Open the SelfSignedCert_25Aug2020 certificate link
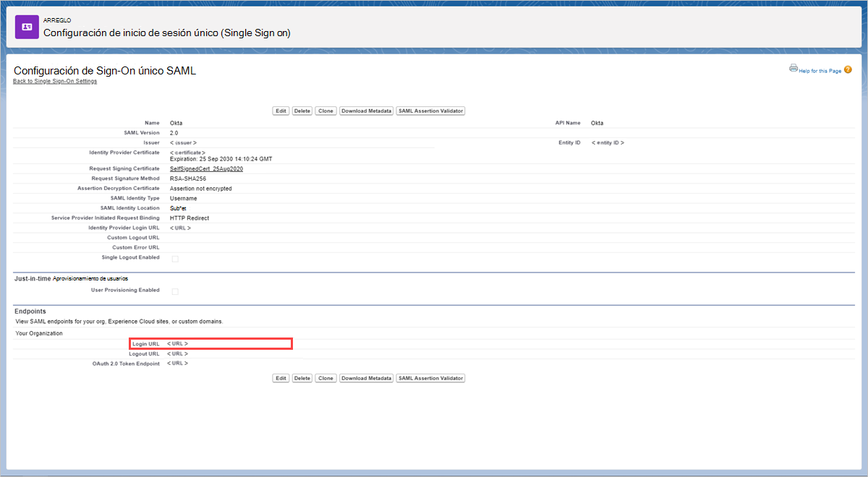 [206, 168]
